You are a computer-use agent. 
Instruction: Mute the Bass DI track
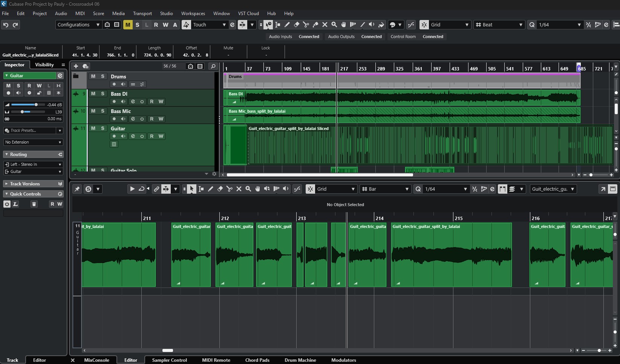tap(93, 93)
